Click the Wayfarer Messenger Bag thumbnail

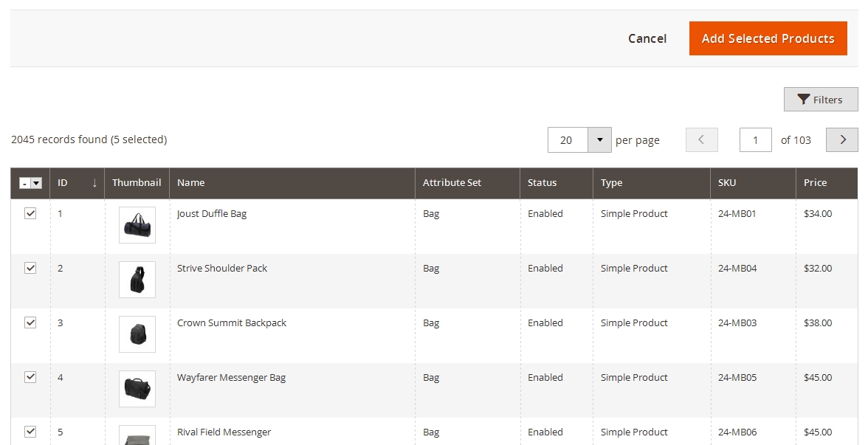137,389
